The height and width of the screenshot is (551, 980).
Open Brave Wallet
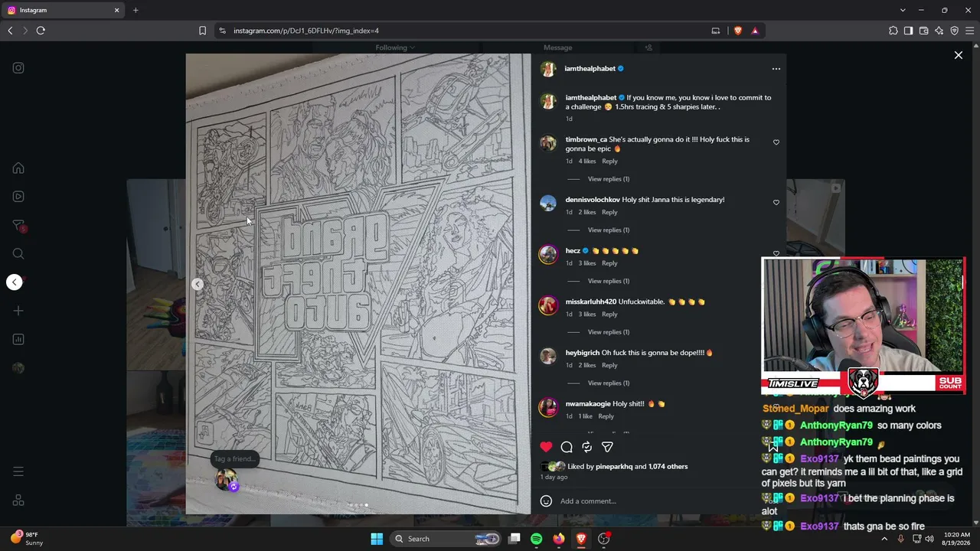coord(923,31)
